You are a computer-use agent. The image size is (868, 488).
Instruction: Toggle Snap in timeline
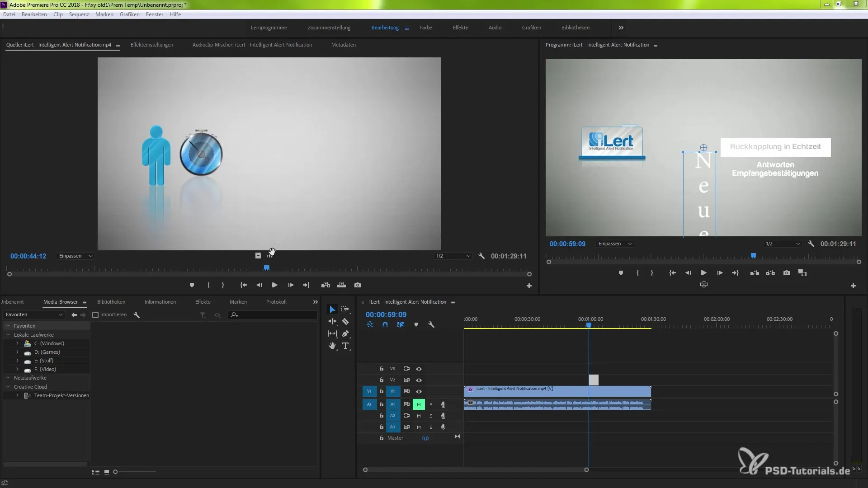pos(385,325)
